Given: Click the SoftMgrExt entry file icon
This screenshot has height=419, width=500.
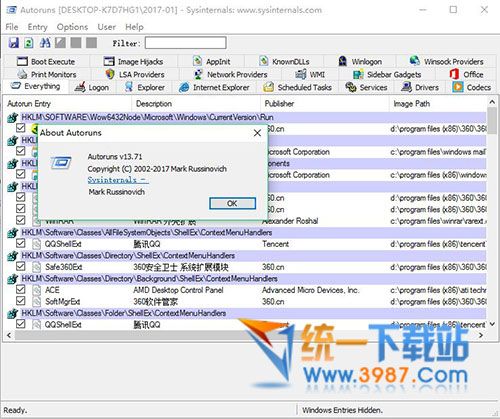Looking at the screenshot, I should 36,302.
